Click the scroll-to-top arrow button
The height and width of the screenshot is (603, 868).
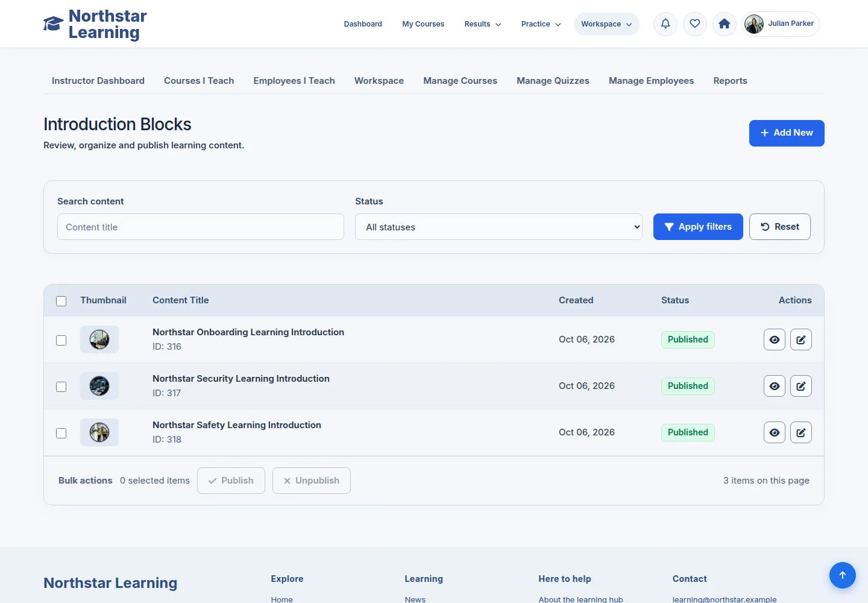pos(843,575)
